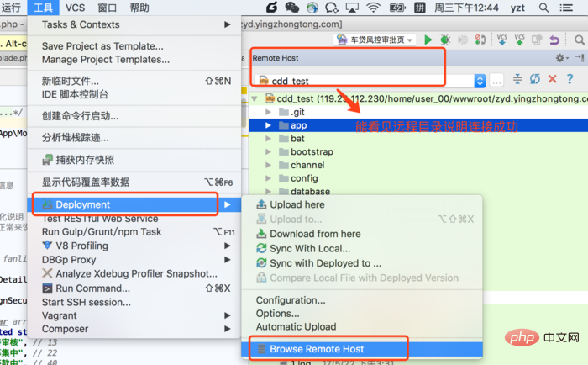Viewport: 588px width, 365px height.
Task: Hide the Remote Host panel
Action: click(x=580, y=58)
